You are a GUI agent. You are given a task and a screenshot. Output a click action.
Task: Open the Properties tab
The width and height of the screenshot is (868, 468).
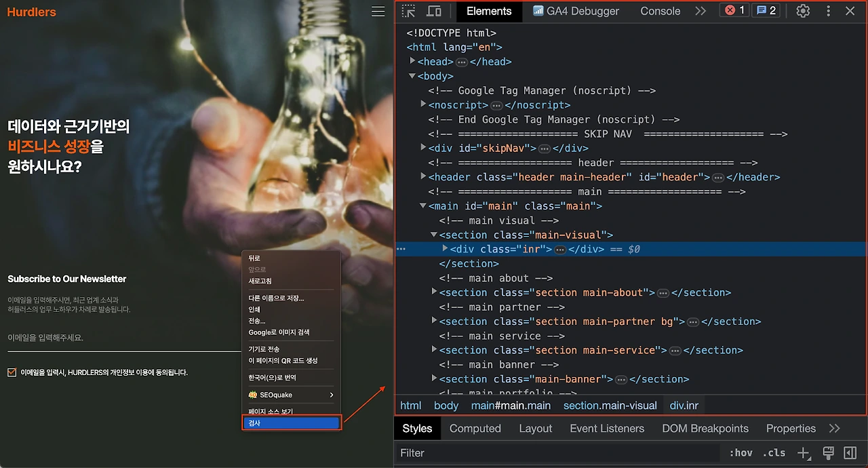(791, 429)
